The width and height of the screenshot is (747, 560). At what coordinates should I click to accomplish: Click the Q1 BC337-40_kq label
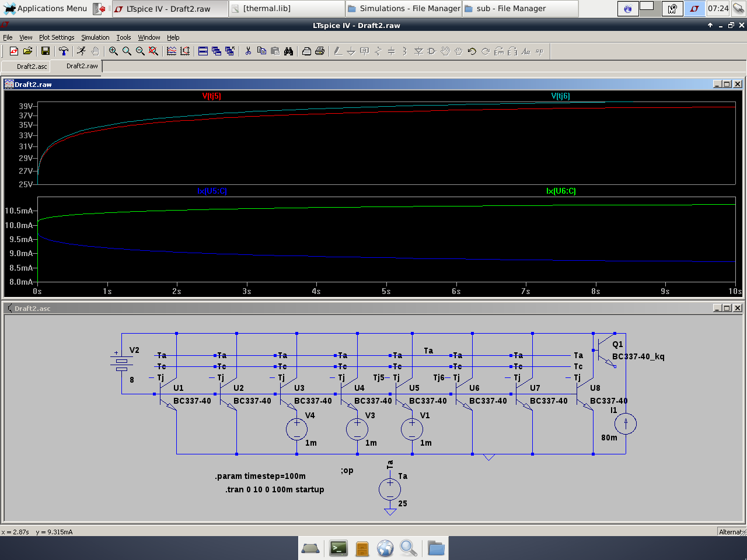tap(638, 356)
